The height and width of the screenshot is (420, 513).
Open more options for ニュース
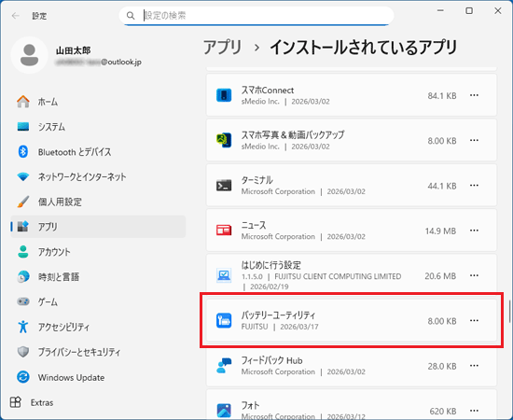[x=474, y=231]
